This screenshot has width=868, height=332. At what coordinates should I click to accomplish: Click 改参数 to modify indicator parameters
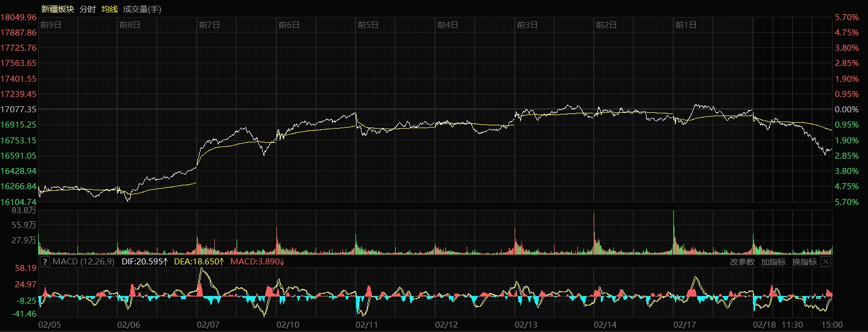click(x=742, y=262)
